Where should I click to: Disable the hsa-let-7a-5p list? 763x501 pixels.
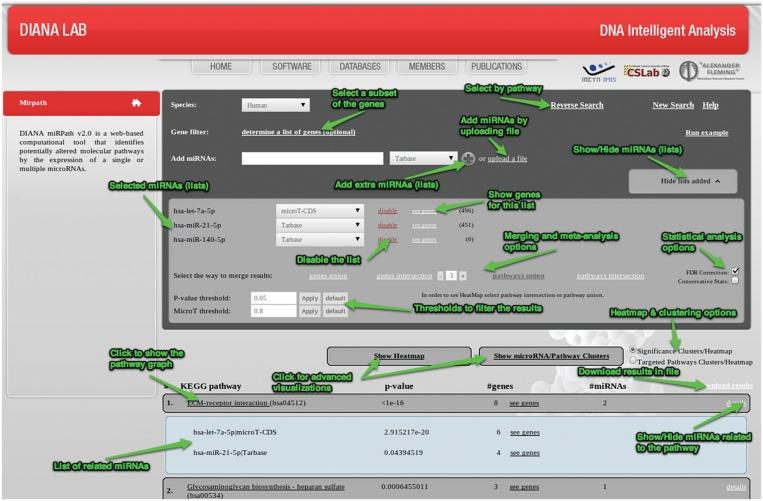pyautogui.click(x=387, y=211)
